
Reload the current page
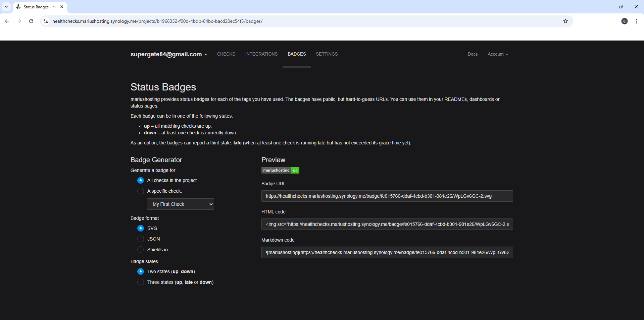coord(31,21)
